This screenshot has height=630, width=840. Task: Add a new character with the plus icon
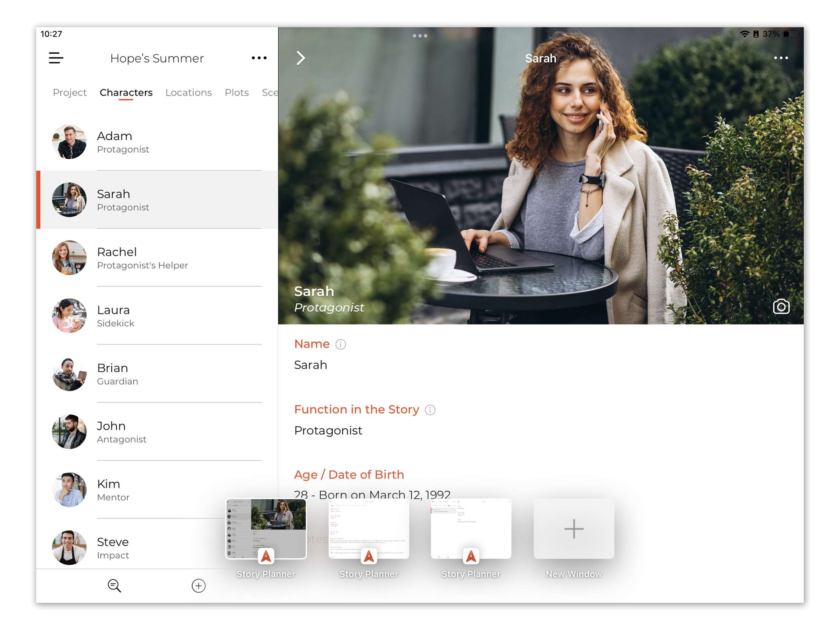coord(199,585)
